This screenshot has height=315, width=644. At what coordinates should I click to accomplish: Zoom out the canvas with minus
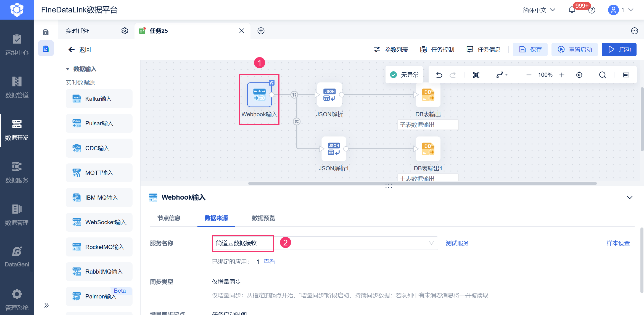click(x=529, y=75)
